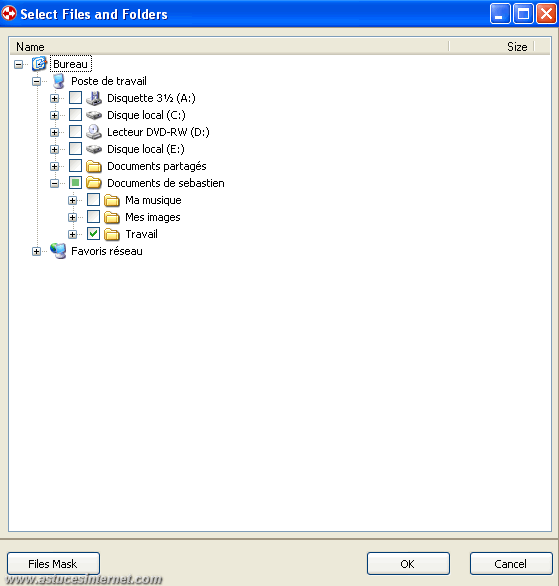Select the Disque local (C:) label
The height and width of the screenshot is (586, 559).
click(x=146, y=115)
